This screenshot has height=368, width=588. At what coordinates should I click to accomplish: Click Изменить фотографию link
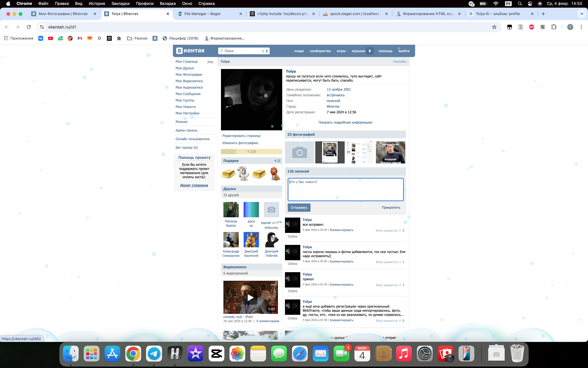point(240,143)
